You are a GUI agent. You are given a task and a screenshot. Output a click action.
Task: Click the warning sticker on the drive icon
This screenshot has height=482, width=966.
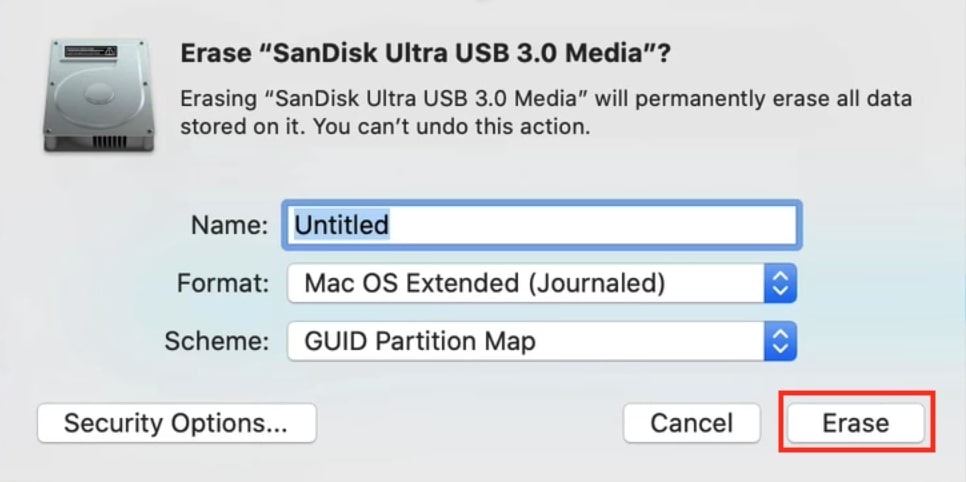tap(91, 51)
